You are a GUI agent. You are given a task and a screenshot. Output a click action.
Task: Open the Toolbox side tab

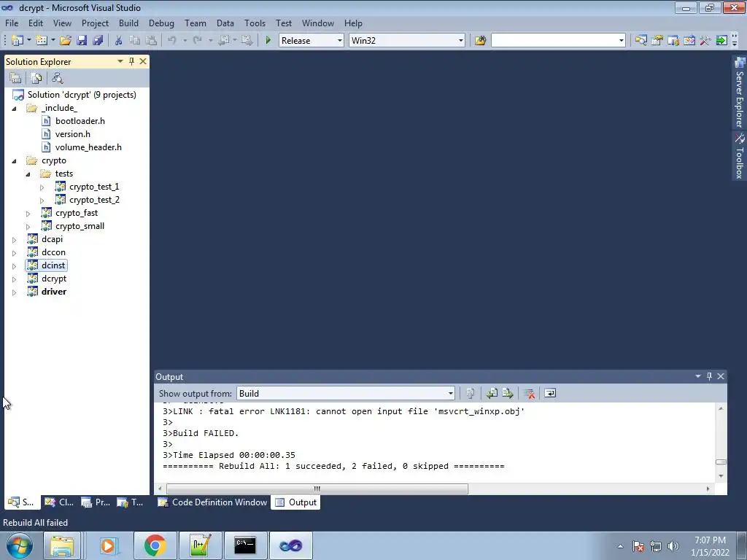point(740,156)
